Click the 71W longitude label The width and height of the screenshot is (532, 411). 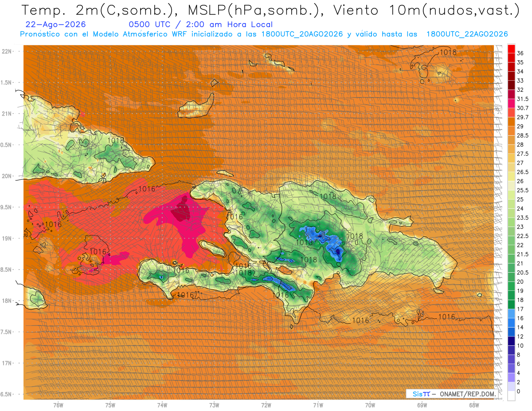[x=318, y=405]
